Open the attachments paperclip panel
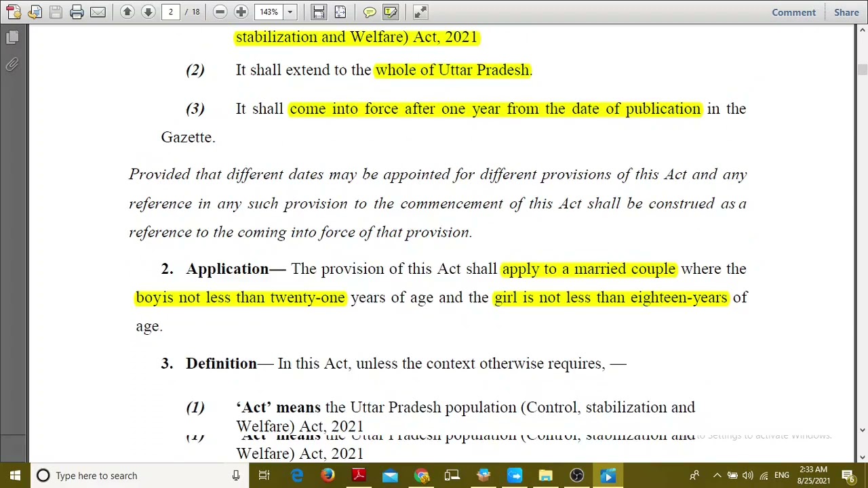The height and width of the screenshot is (488, 868). point(12,65)
